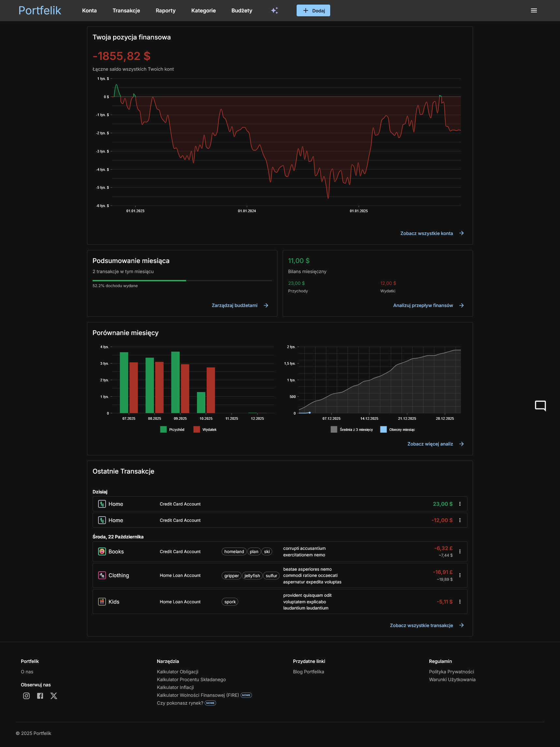Image resolution: width=560 pixels, height=747 pixels.
Task: Open the Budżety menu item
Action: point(242,10)
